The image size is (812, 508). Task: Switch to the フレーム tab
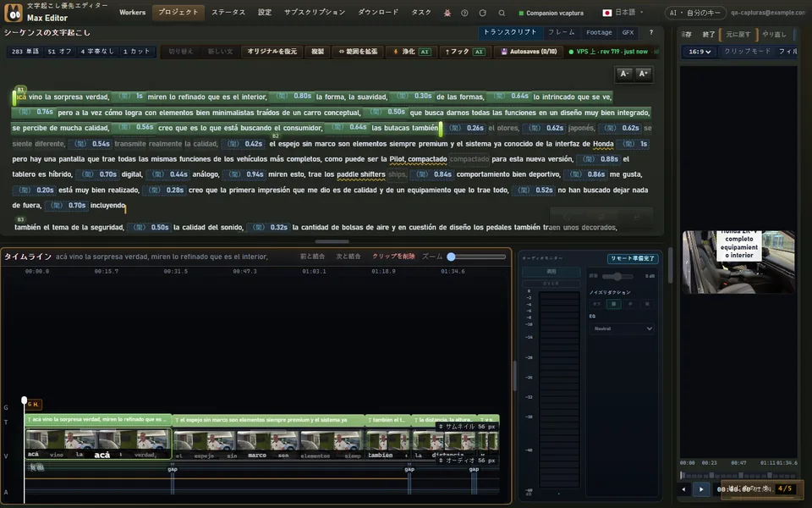click(562, 32)
